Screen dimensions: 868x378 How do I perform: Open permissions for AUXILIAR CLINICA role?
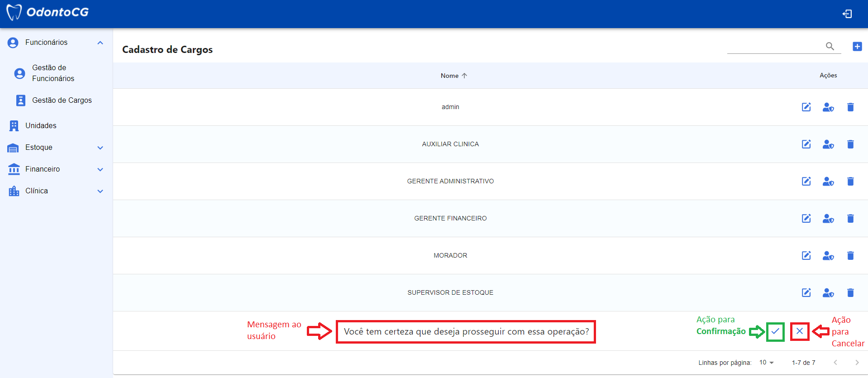[x=828, y=144]
